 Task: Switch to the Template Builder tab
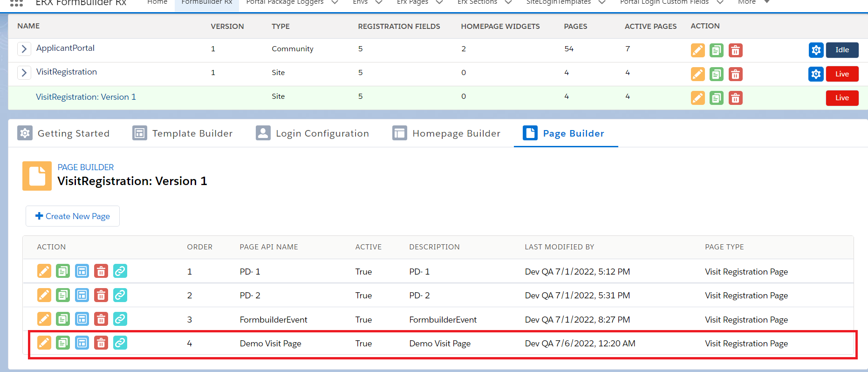[x=183, y=133]
